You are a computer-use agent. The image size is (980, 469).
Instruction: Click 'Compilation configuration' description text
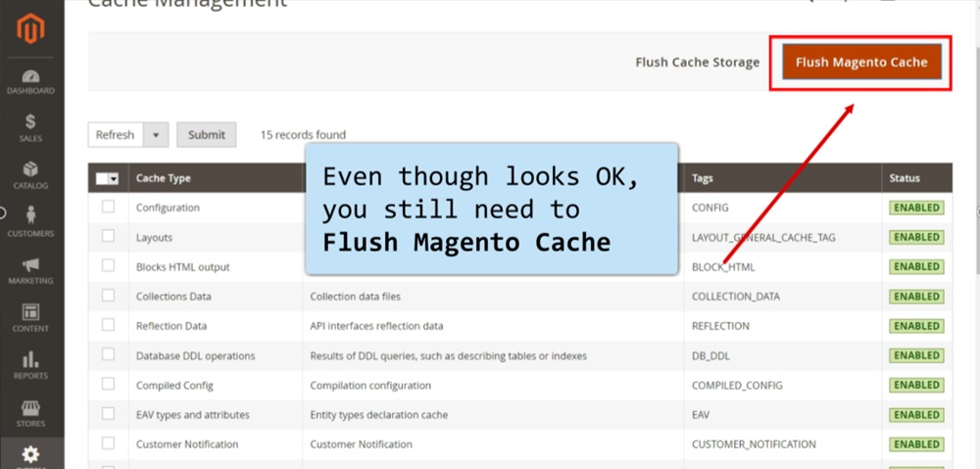point(370,386)
